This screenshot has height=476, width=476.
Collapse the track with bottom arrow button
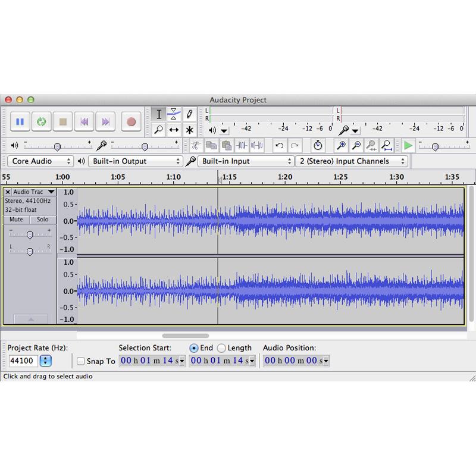(x=31, y=319)
